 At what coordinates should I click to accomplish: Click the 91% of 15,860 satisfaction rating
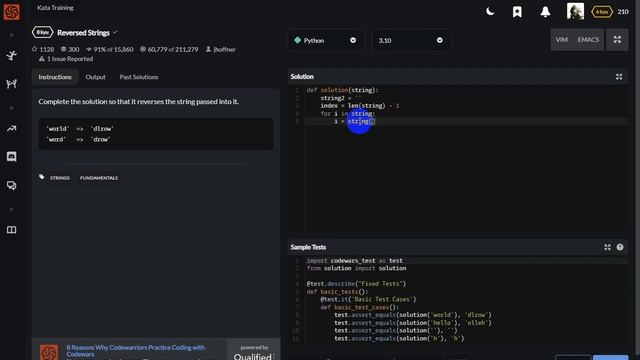[109, 49]
